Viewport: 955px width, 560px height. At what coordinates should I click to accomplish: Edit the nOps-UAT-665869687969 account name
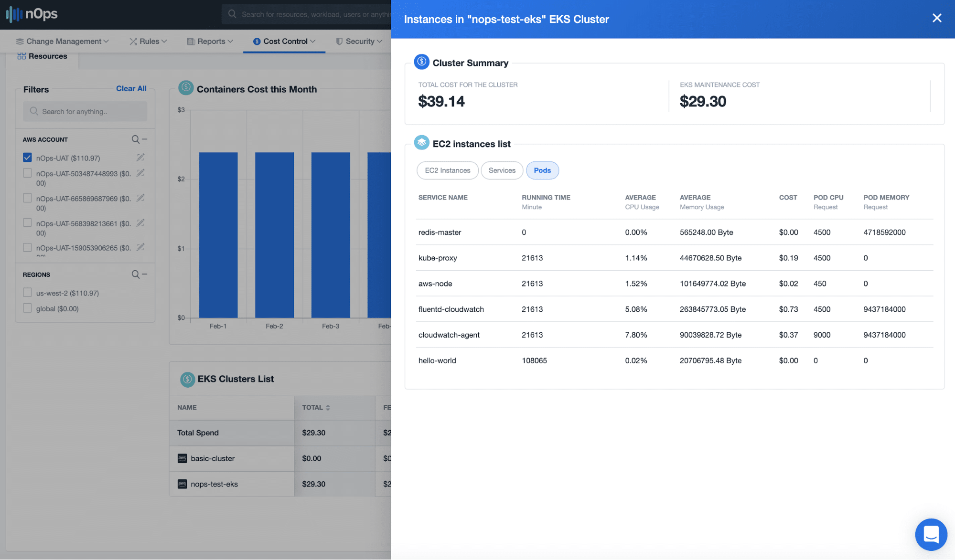click(140, 198)
